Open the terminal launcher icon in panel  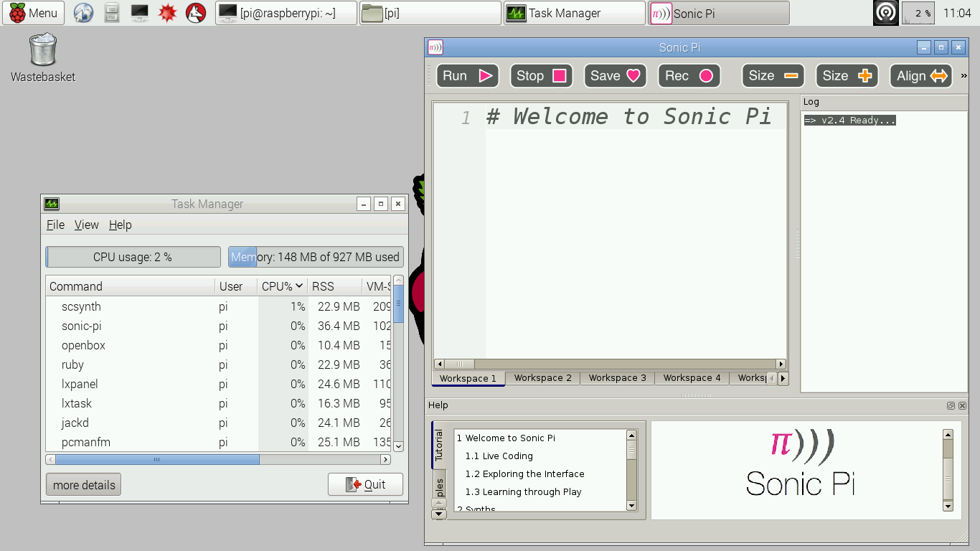pyautogui.click(x=139, y=13)
